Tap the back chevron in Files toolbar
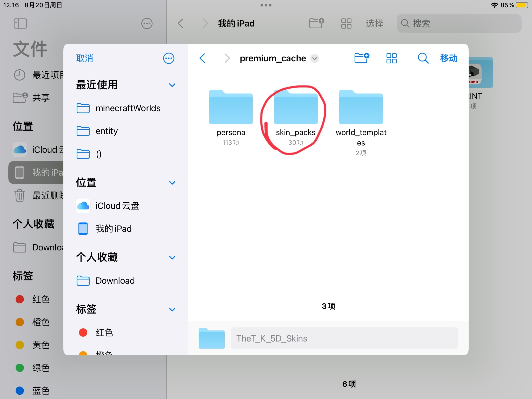The height and width of the screenshot is (399, 532). pyautogui.click(x=181, y=23)
